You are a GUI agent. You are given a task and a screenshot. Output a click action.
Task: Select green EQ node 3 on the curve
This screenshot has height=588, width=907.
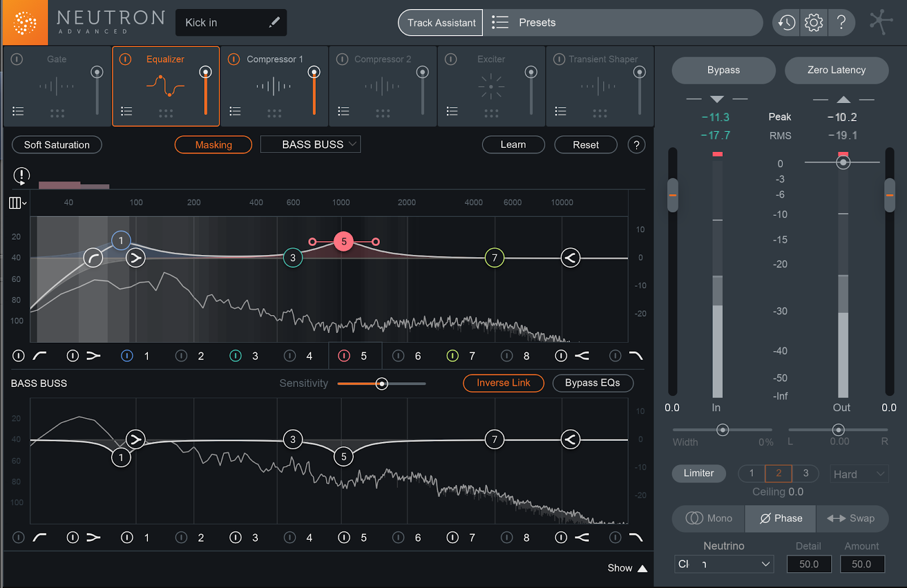(293, 258)
